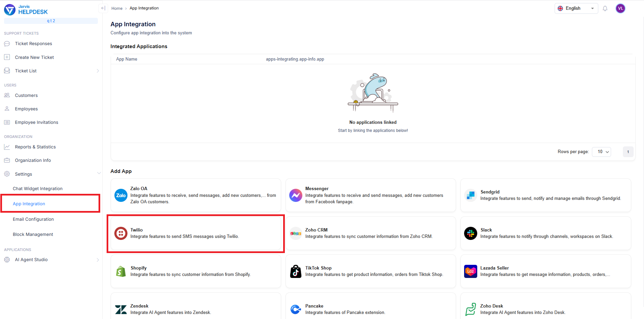644x319 pixels.
Task: Click the Create New Ticket plus icon
Action: [x=7, y=57]
